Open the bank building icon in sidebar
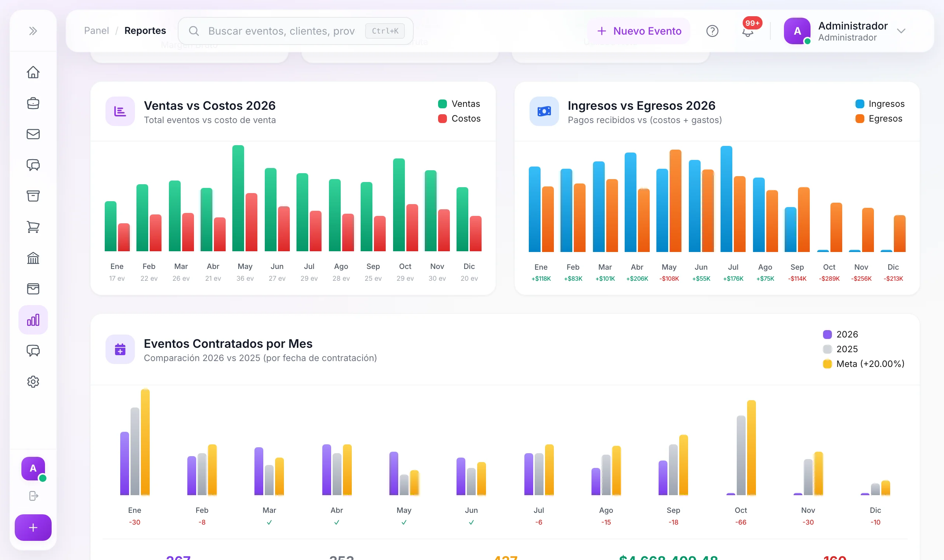 pyautogui.click(x=33, y=258)
